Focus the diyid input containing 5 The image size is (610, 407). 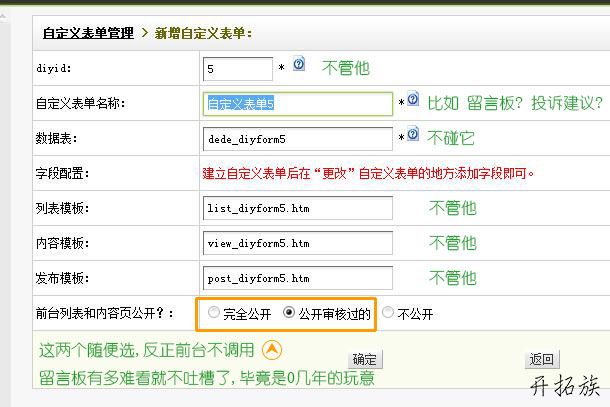tap(238, 69)
